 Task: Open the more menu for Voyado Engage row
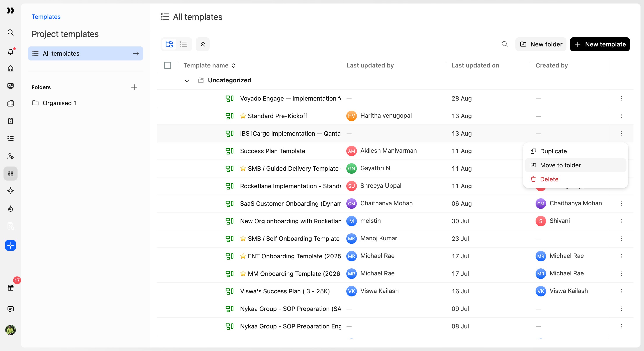[x=621, y=99]
